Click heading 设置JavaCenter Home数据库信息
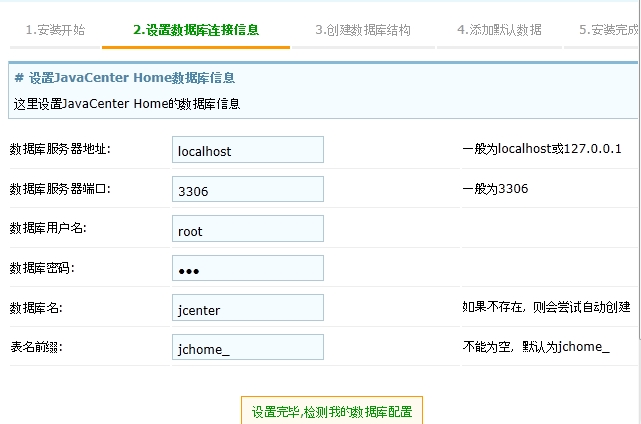Viewport: 641px width, 424px height. point(125,78)
